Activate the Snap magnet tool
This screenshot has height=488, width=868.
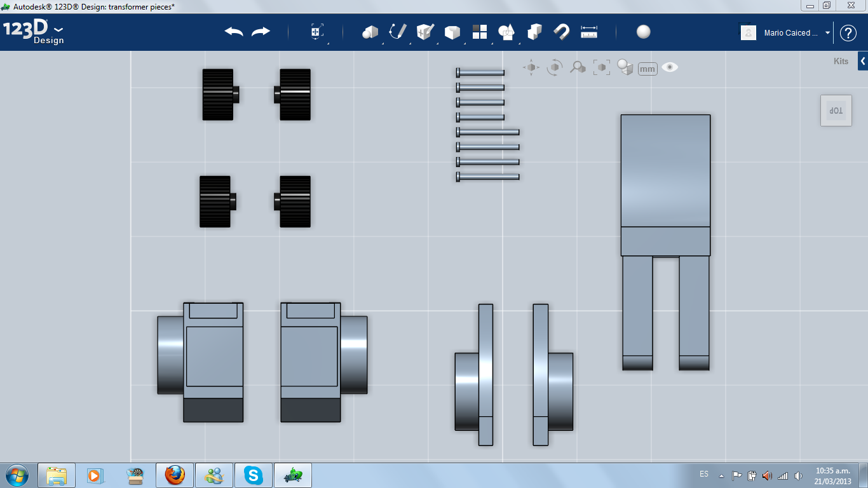pyautogui.click(x=562, y=32)
